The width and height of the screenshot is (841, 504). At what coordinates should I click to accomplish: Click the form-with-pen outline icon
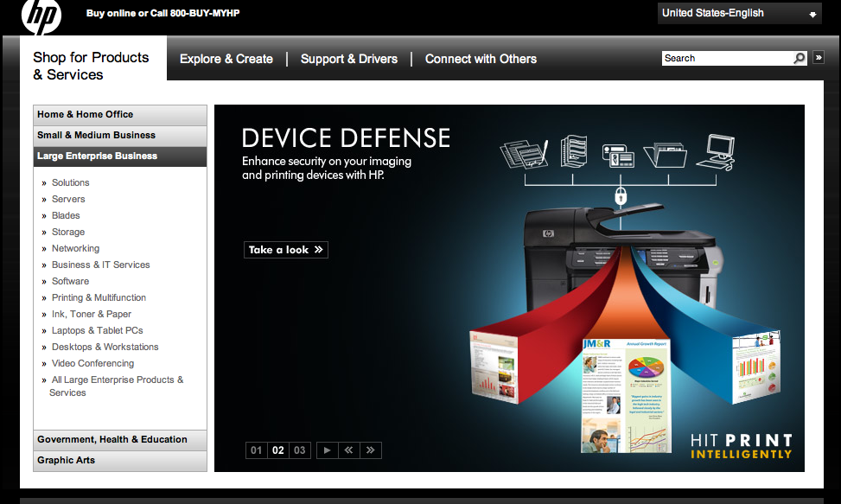point(526,155)
